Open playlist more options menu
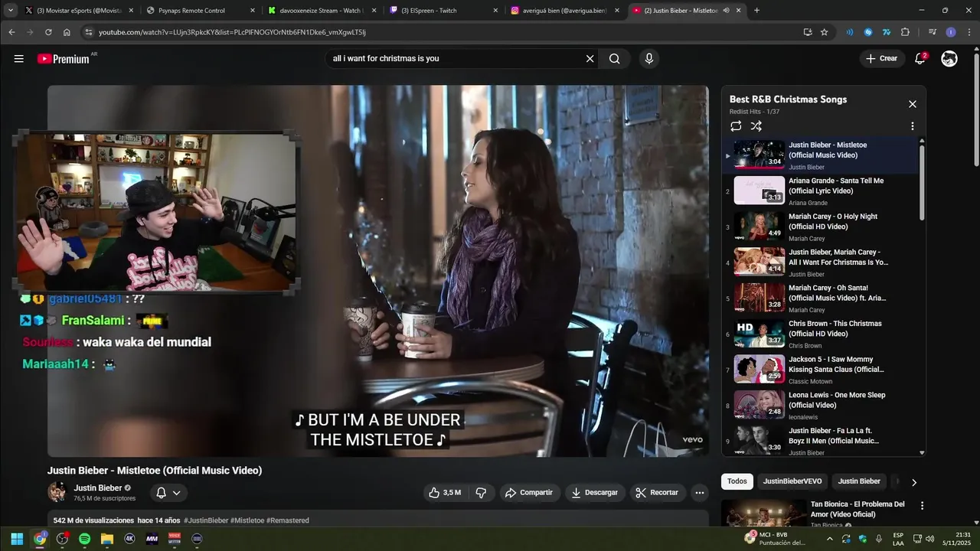980x551 pixels. tap(912, 126)
